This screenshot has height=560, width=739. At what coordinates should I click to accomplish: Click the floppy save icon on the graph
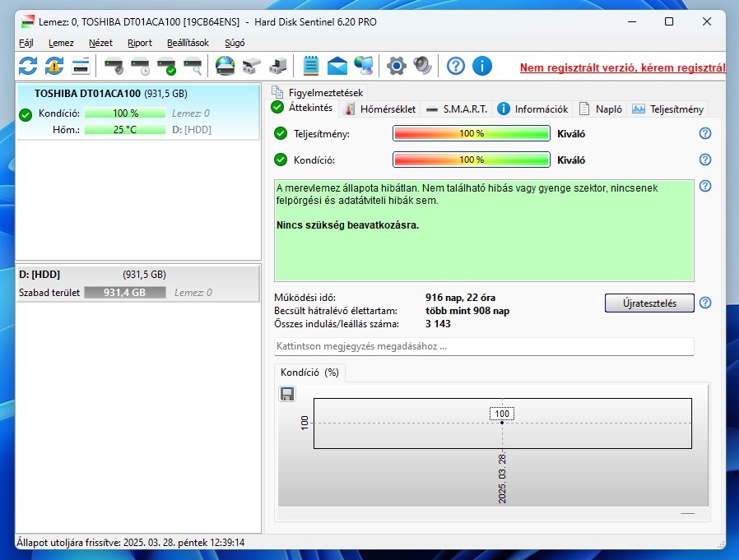287,394
